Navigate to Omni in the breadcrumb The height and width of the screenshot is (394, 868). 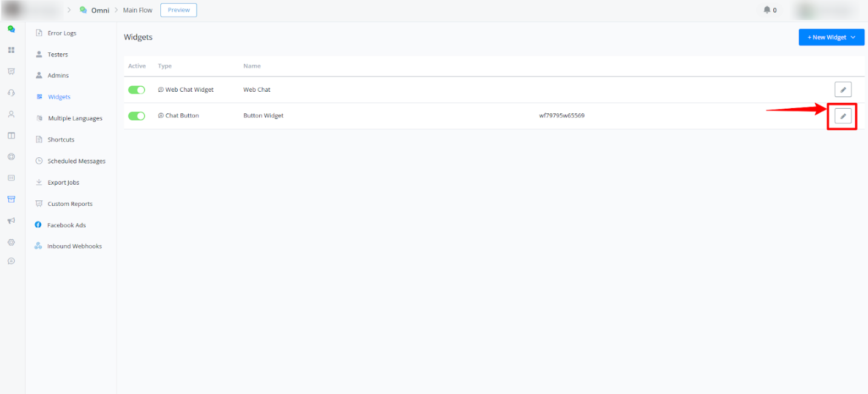coord(100,10)
